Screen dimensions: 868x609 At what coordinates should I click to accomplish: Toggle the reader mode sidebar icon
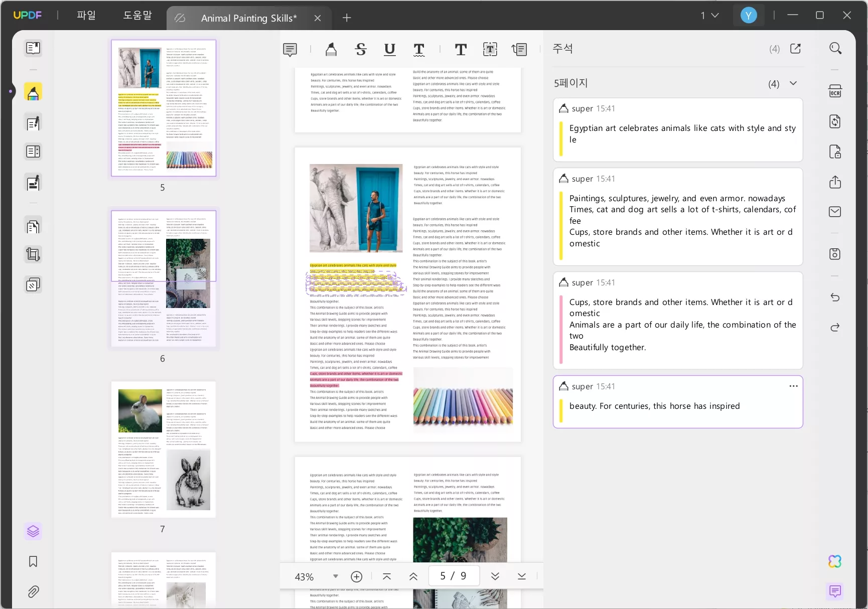point(33,48)
